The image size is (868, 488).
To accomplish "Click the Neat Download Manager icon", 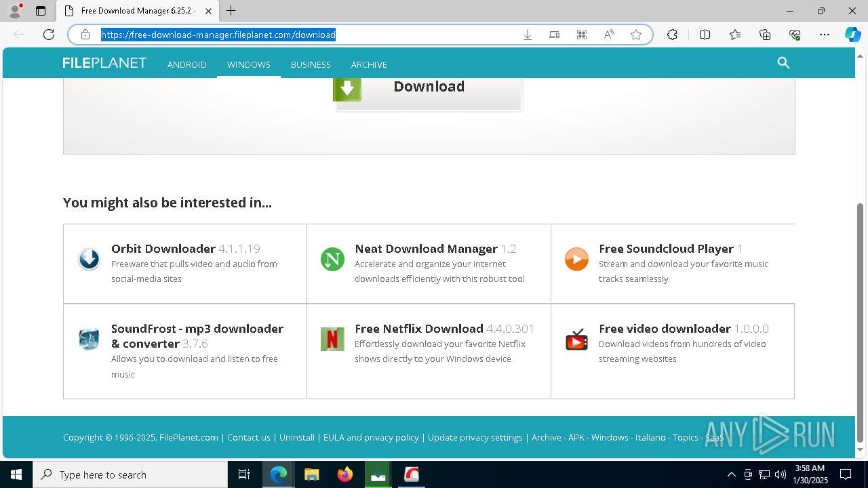I will [332, 259].
